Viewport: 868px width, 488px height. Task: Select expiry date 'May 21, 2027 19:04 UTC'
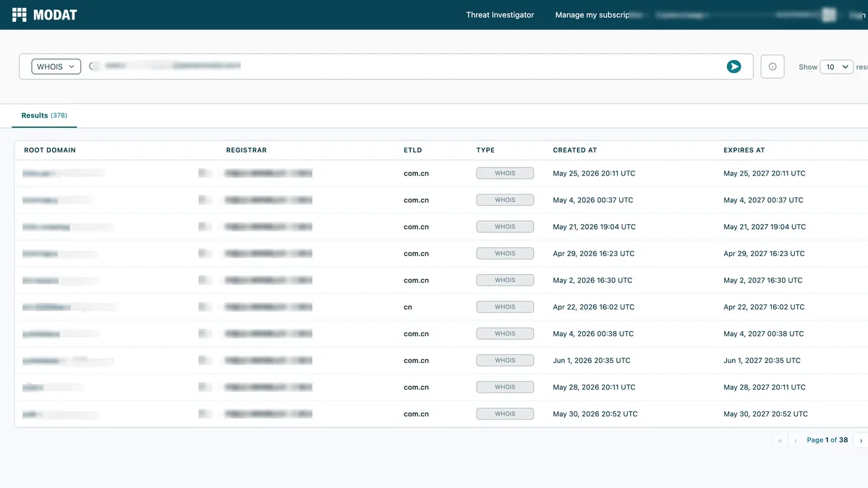click(x=765, y=227)
